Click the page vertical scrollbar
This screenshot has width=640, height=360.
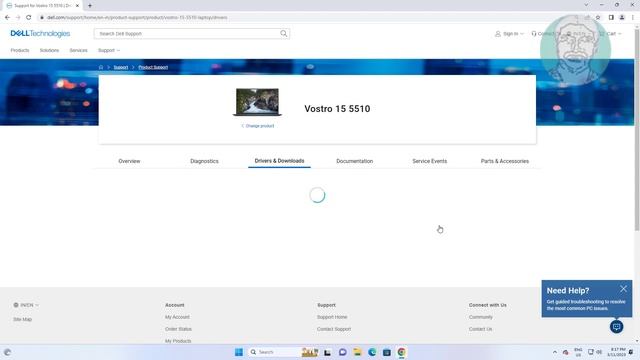[637, 129]
